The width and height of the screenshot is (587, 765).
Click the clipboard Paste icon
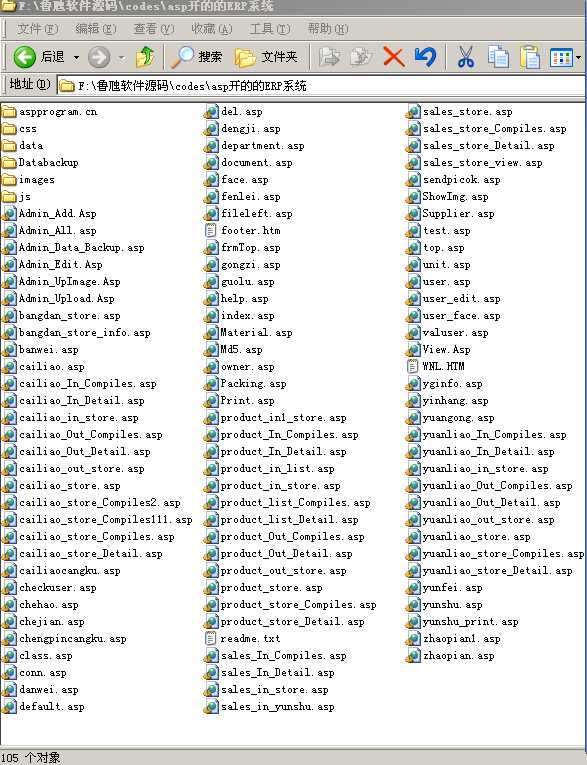(x=530, y=57)
